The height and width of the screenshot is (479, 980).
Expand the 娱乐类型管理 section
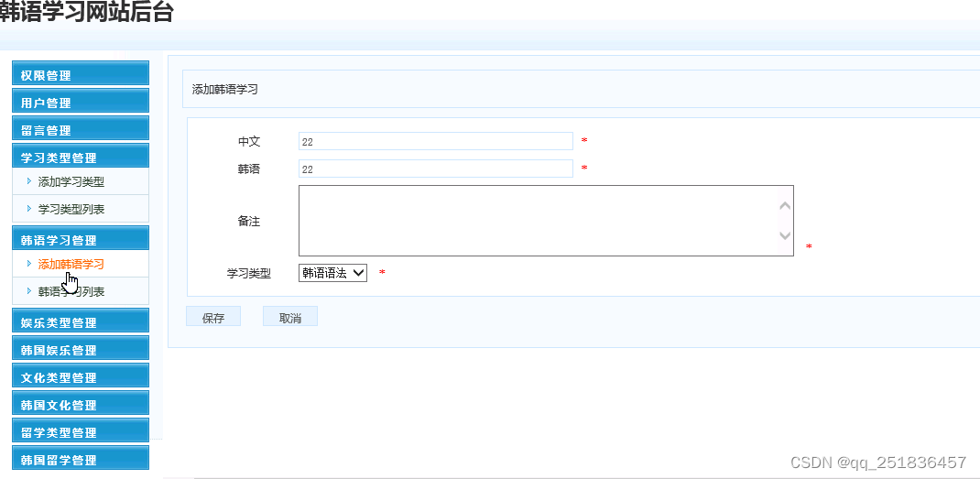pyautogui.click(x=81, y=321)
